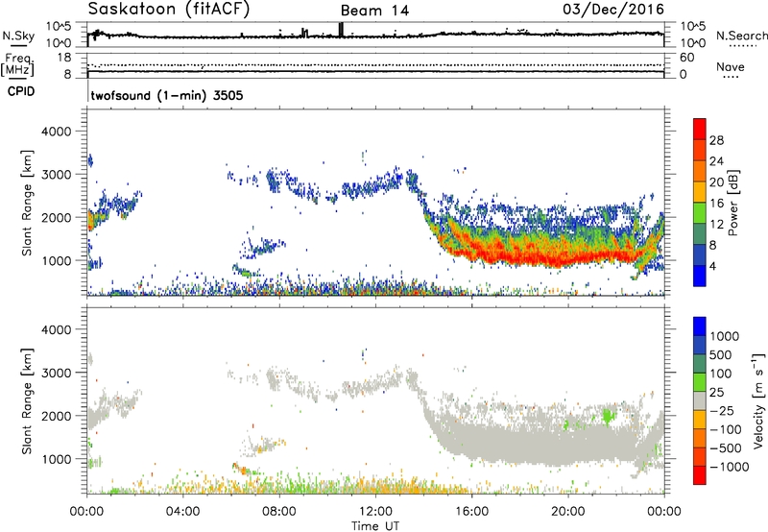Pick the blue top segment of Velocity colorbar
The height and width of the screenshot is (532, 768).
(700, 326)
